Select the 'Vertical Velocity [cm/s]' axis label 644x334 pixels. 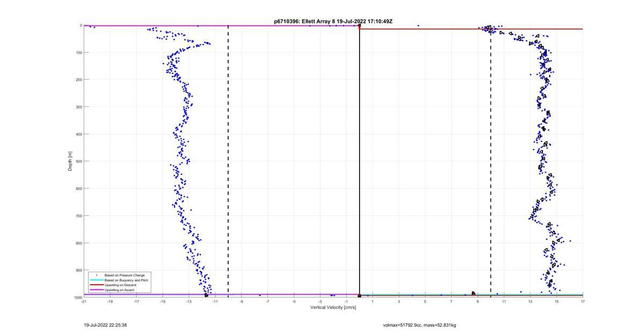333,307
